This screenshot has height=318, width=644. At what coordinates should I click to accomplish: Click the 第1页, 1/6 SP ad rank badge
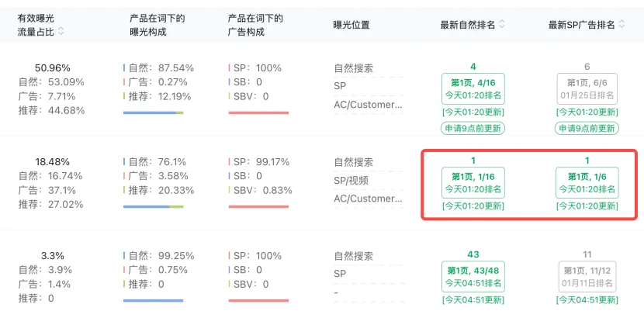(x=587, y=183)
